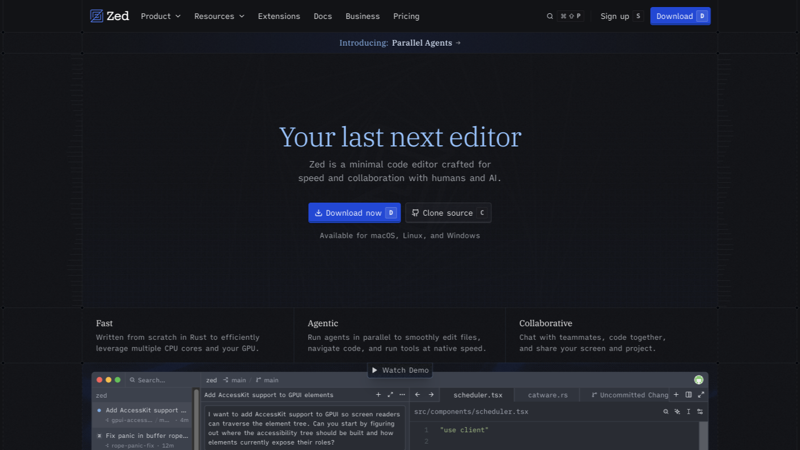Viewport: 800px width, 450px height.
Task: Click the green user avatar in editor preview
Action: coord(698,380)
